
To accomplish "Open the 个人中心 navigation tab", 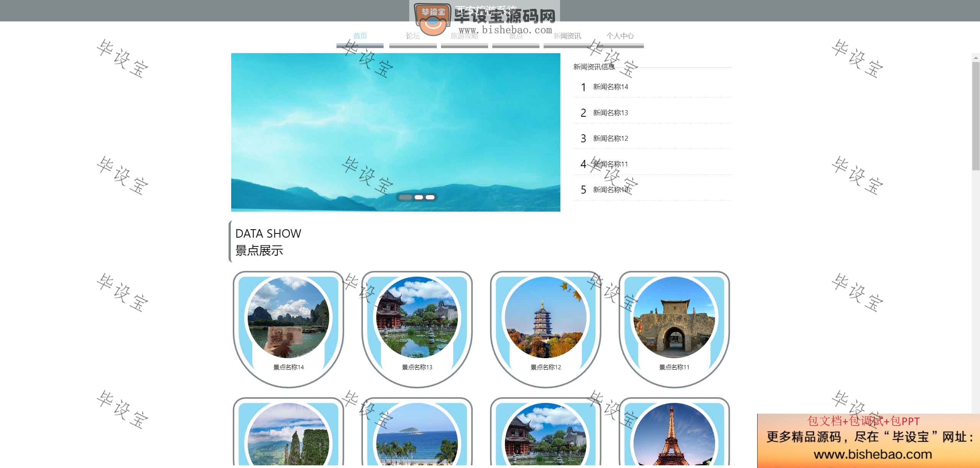I will pyautogui.click(x=620, y=36).
